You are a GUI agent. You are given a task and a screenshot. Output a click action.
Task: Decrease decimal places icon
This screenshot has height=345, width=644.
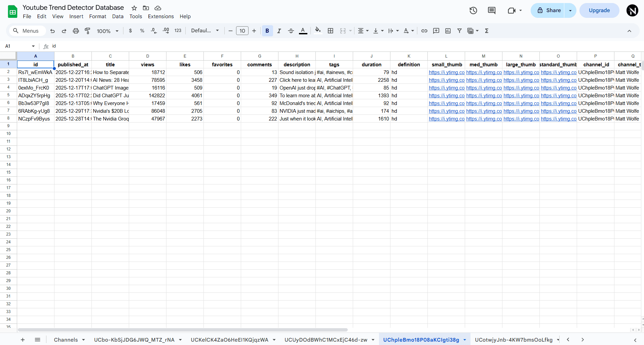pyautogui.click(x=154, y=31)
